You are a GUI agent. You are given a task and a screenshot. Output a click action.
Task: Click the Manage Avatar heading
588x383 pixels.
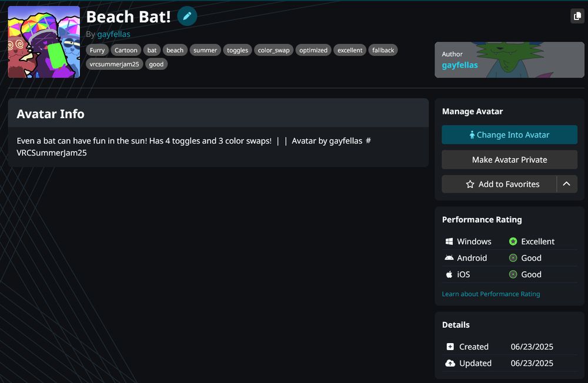tap(473, 111)
